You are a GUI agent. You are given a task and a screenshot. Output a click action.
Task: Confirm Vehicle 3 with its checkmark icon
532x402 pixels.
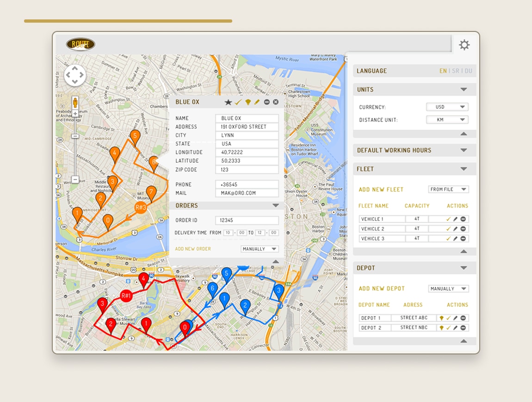[448, 238]
